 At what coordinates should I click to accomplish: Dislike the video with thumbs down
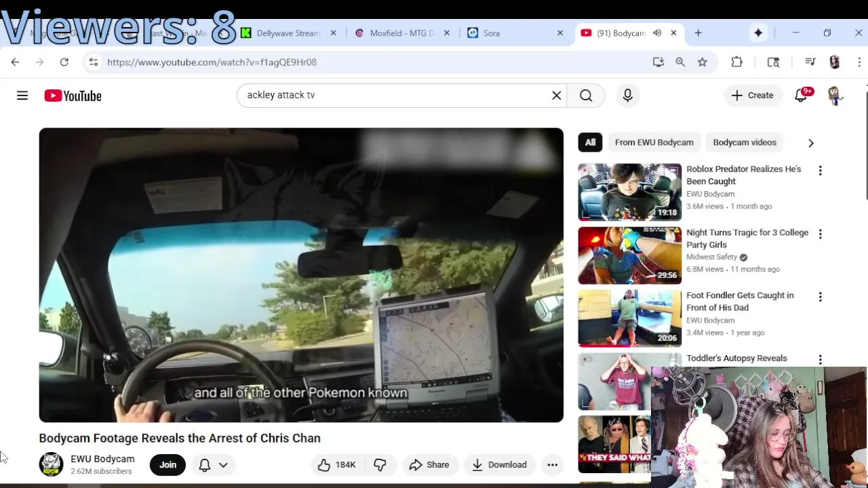click(x=380, y=465)
